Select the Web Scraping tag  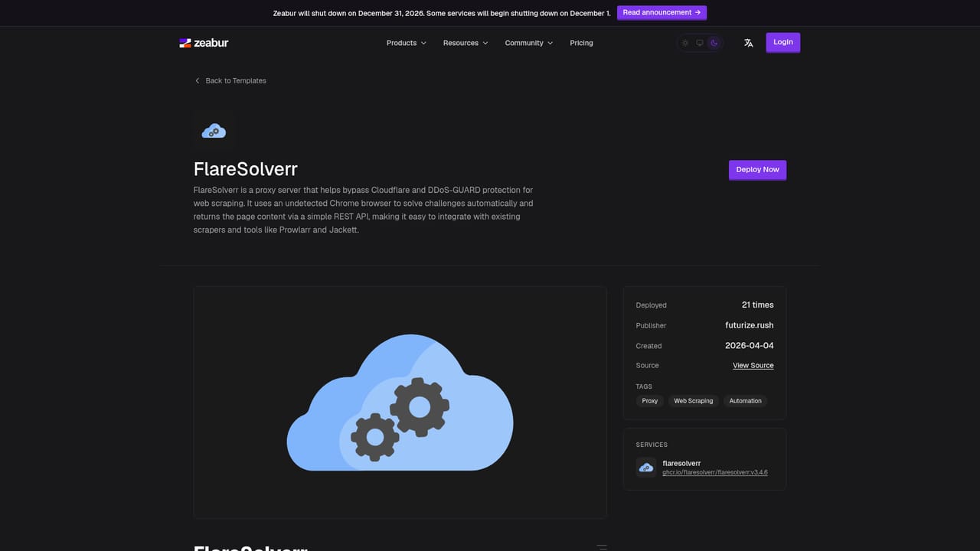(x=693, y=401)
